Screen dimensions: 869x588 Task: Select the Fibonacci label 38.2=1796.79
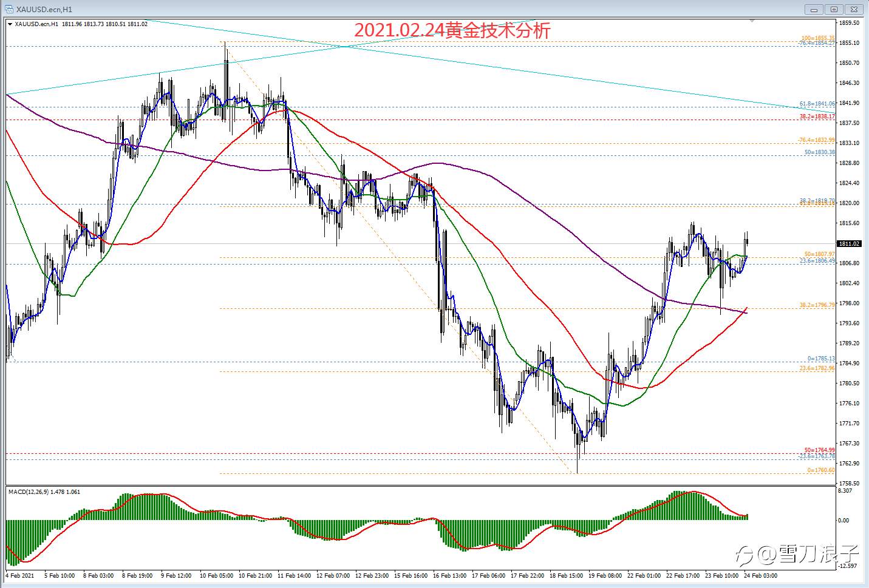coord(817,305)
